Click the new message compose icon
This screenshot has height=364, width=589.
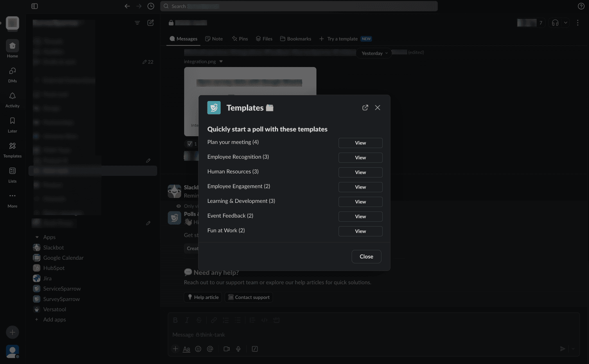tap(151, 23)
